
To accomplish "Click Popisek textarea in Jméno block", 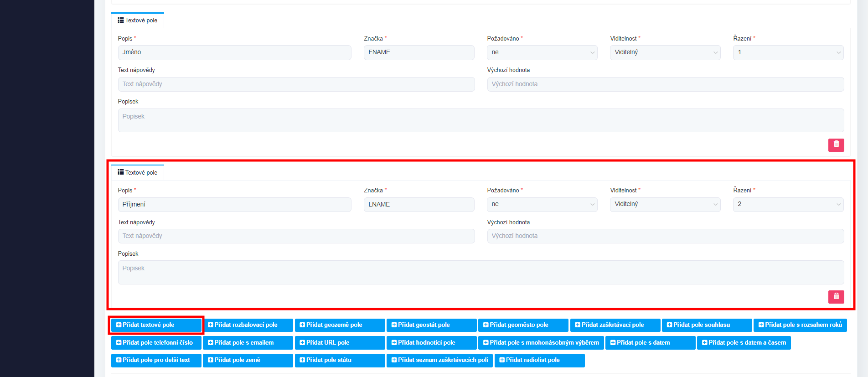I will point(481,120).
